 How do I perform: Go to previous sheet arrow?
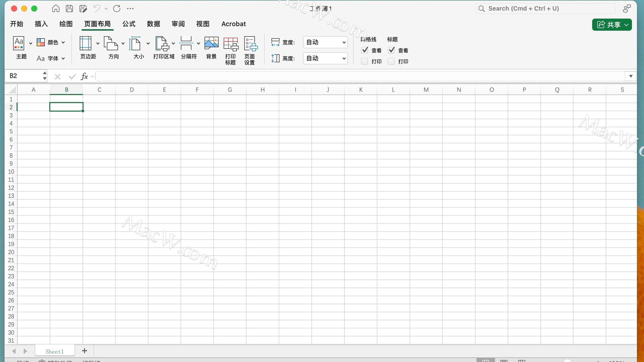pos(14,351)
